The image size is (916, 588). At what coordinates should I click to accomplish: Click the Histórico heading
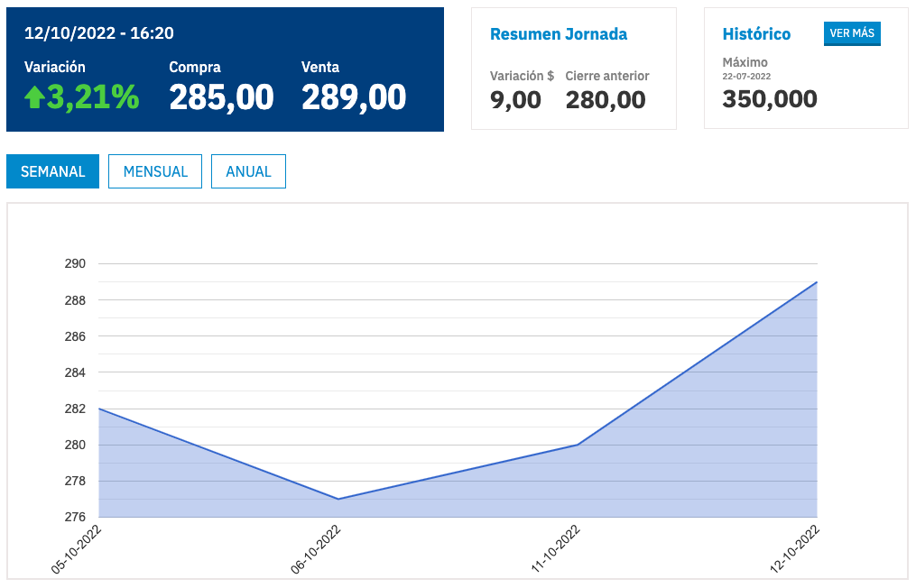756,34
